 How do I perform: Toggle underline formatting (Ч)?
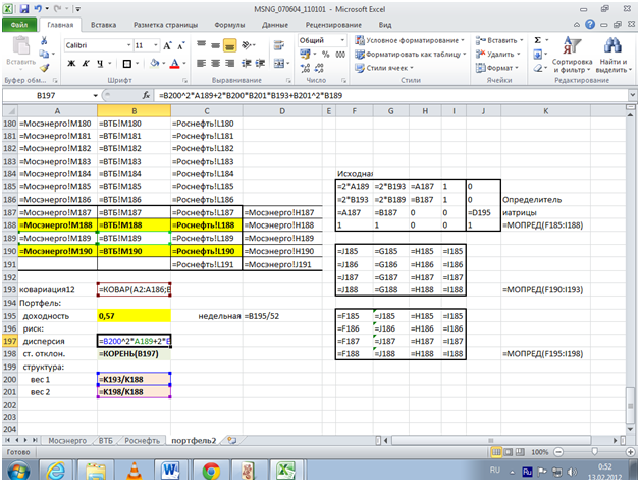pos(100,64)
